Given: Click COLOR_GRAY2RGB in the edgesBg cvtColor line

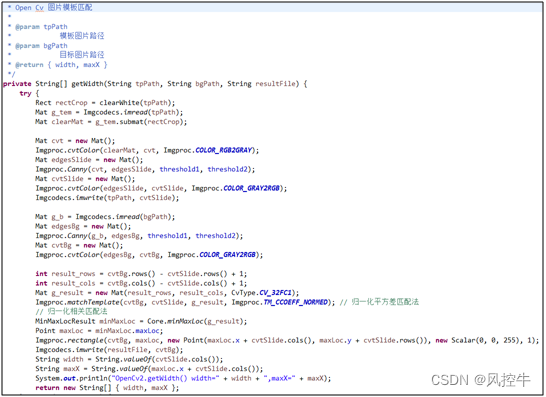Looking at the screenshot, I should click(227, 255).
